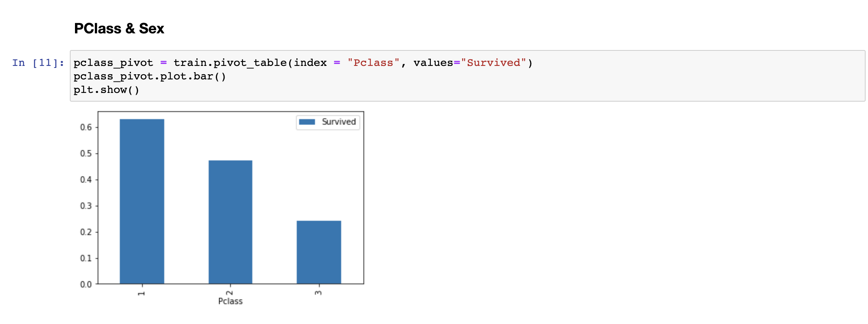Click the "Pclass" string in the code
Screen dimensions: 868x324
[373, 63]
